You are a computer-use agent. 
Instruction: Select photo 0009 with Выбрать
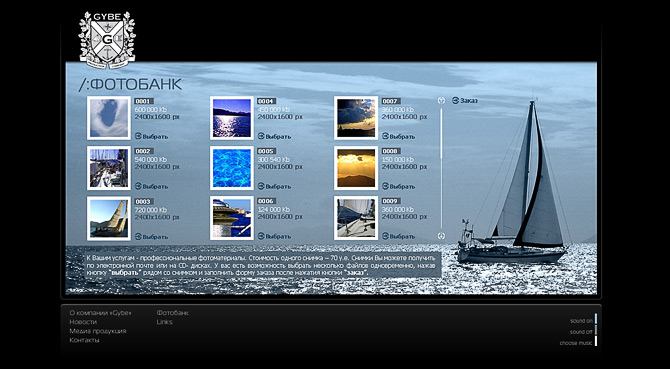point(398,236)
